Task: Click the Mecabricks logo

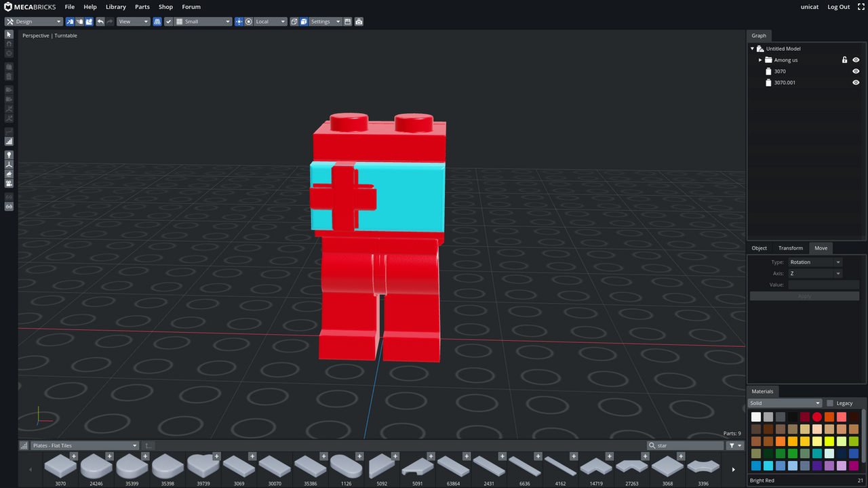Action: 29,7
